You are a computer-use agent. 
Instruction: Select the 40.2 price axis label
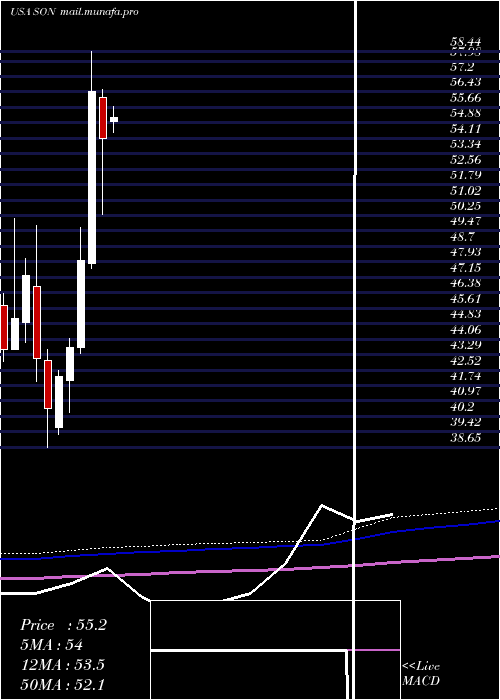(462, 407)
